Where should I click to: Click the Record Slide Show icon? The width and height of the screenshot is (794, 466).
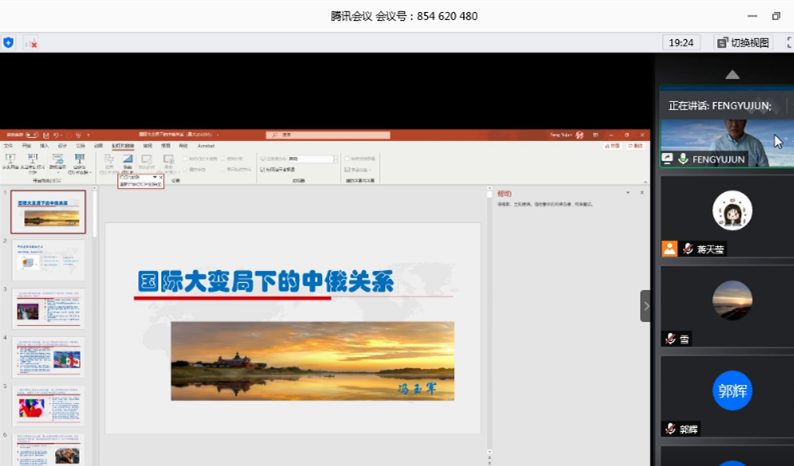pyautogui.click(x=169, y=160)
